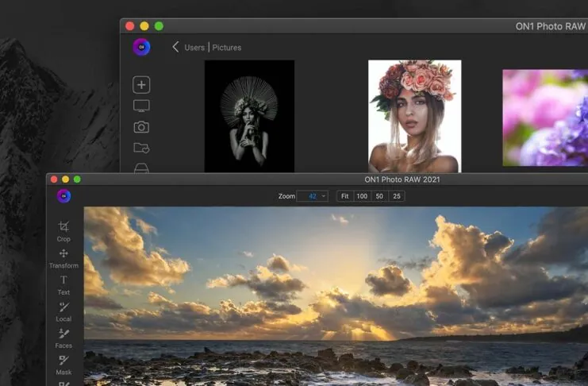The width and height of the screenshot is (588, 386).
Task: Select the Transform tool
Action: coord(63,257)
